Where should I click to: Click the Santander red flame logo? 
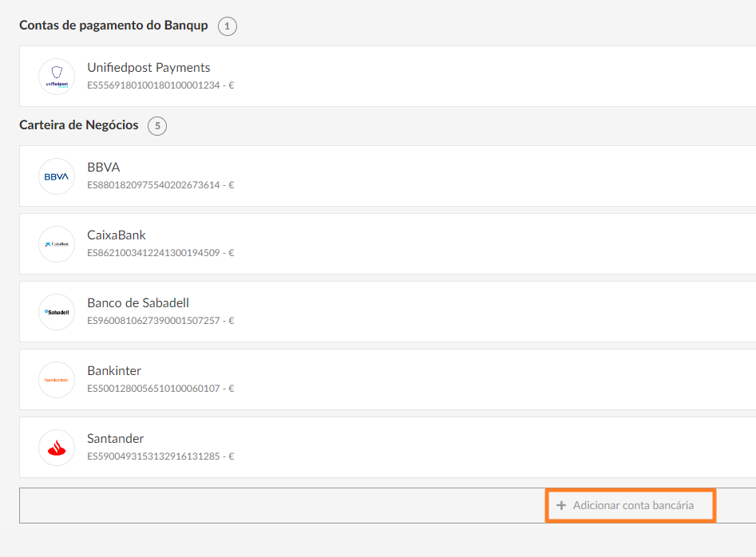[x=57, y=448]
